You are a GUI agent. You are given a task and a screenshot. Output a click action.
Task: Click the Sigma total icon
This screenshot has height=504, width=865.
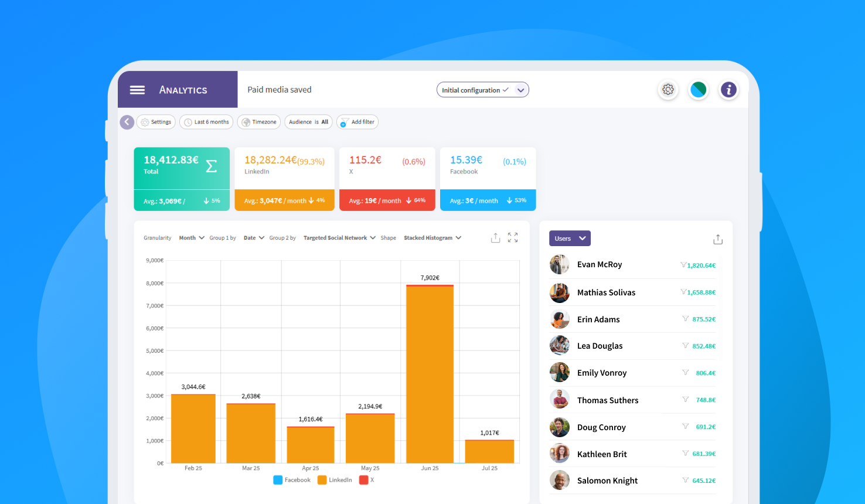point(212,166)
